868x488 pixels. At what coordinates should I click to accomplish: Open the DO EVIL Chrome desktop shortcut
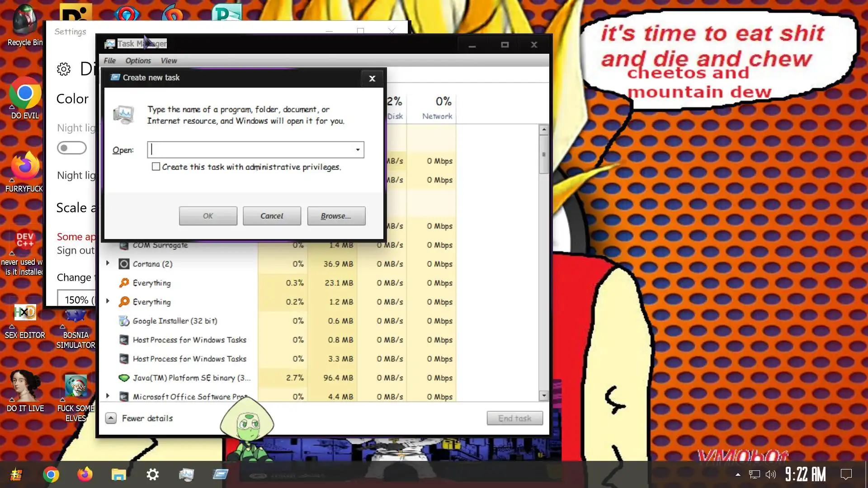(25, 94)
